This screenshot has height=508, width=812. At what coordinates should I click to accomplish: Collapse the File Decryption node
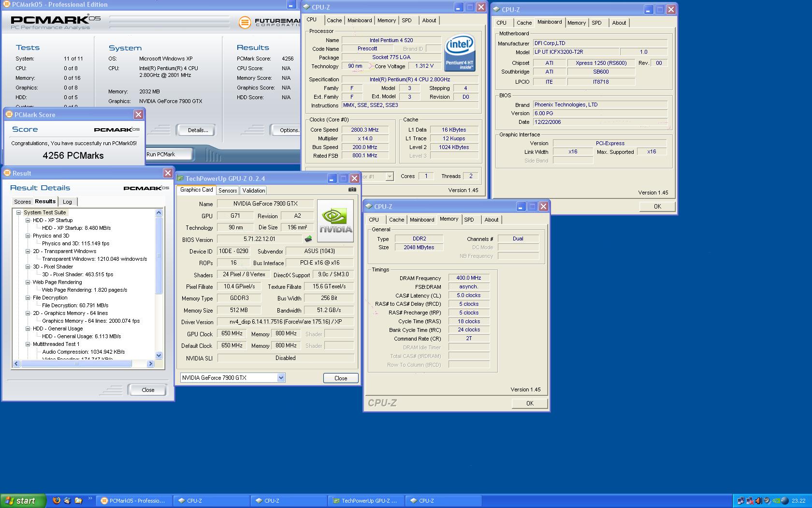(x=28, y=298)
